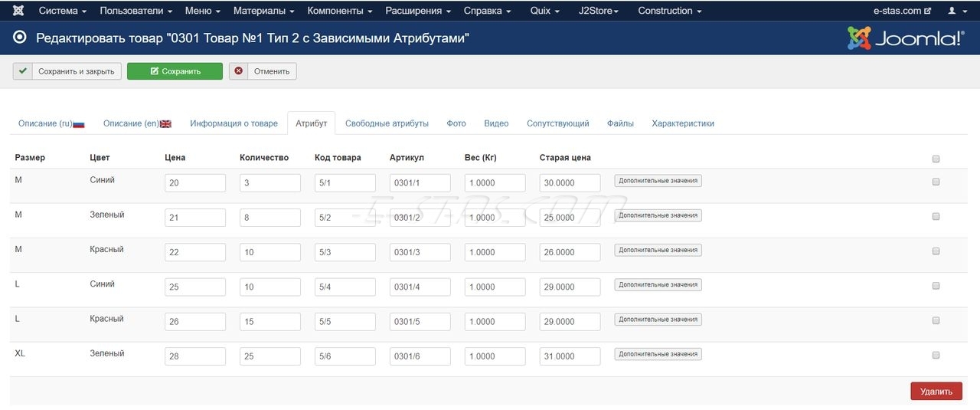Open the e-stas.com site link
Screen dimensions: 980x410
902,11
